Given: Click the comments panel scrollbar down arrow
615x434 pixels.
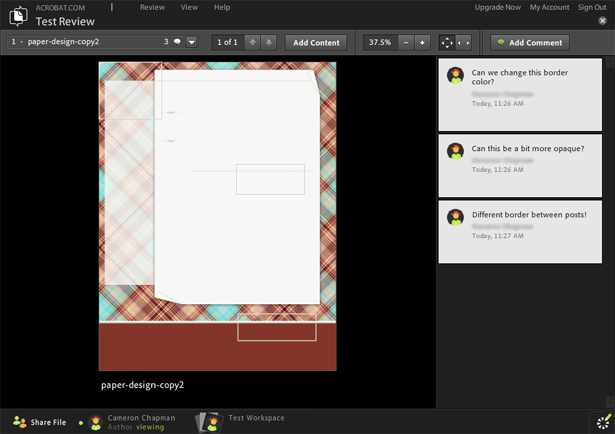Looking at the screenshot, I should [x=610, y=402].
